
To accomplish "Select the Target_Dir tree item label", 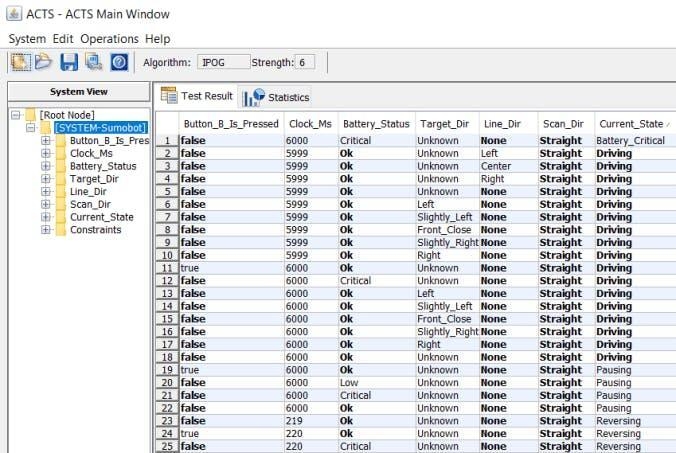I will tap(94, 179).
